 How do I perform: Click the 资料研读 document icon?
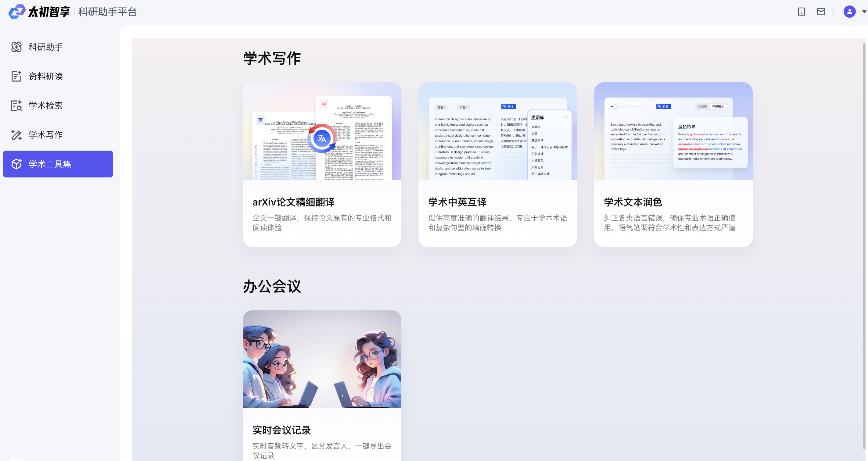pos(16,77)
